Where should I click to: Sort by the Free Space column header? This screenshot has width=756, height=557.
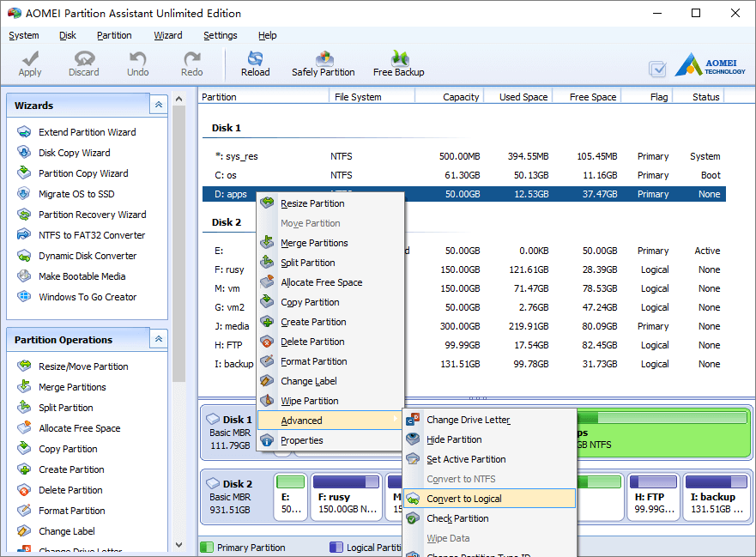click(x=587, y=97)
